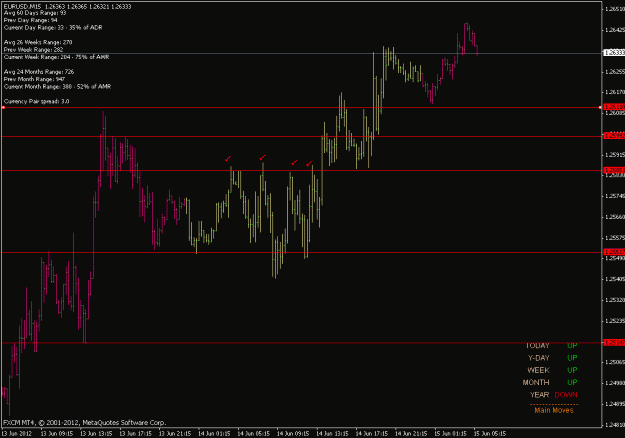The height and width of the screenshot is (438, 625).
Task: Click '15 Jun 01:15' on the time axis
Action: pyautogui.click(x=450, y=434)
